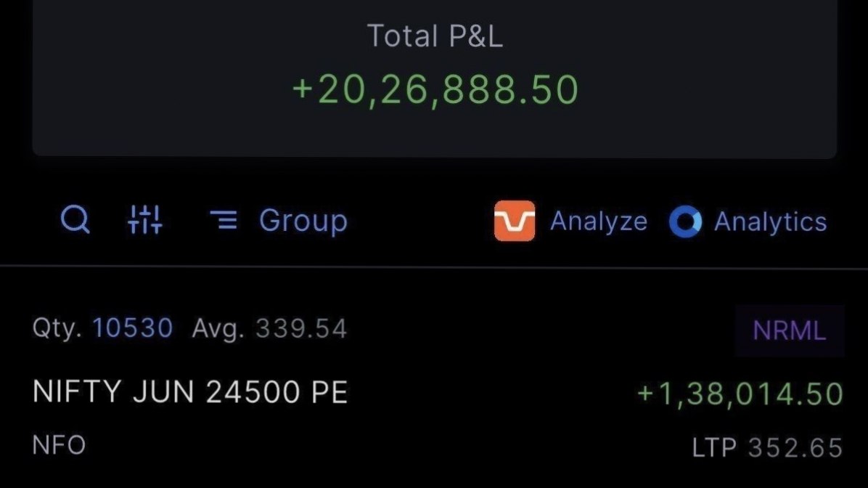Open the Analytics link text

tap(770, 221)
